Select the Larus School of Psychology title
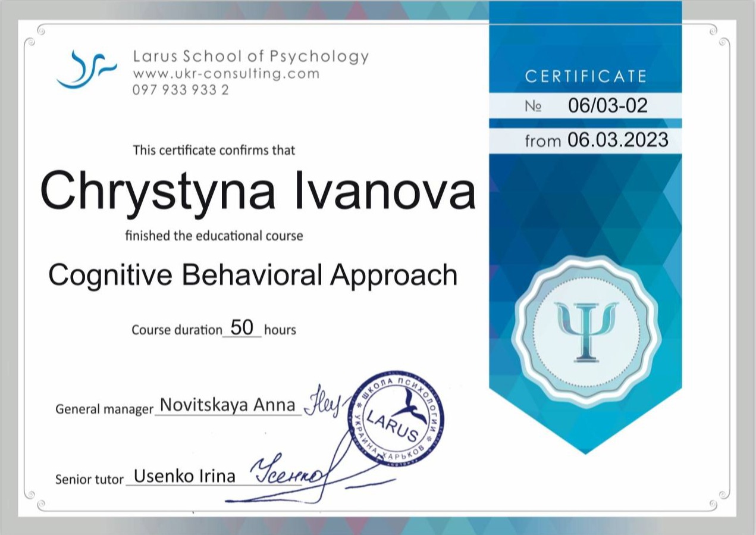Image resolution: width=756 pixels, height=535 pixels. 250,57
